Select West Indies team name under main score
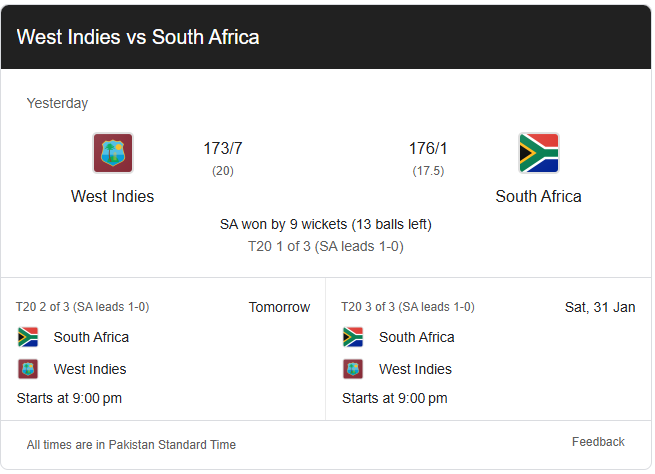The height and width of the screenshot is (474, 655). (x=113, y=196)
